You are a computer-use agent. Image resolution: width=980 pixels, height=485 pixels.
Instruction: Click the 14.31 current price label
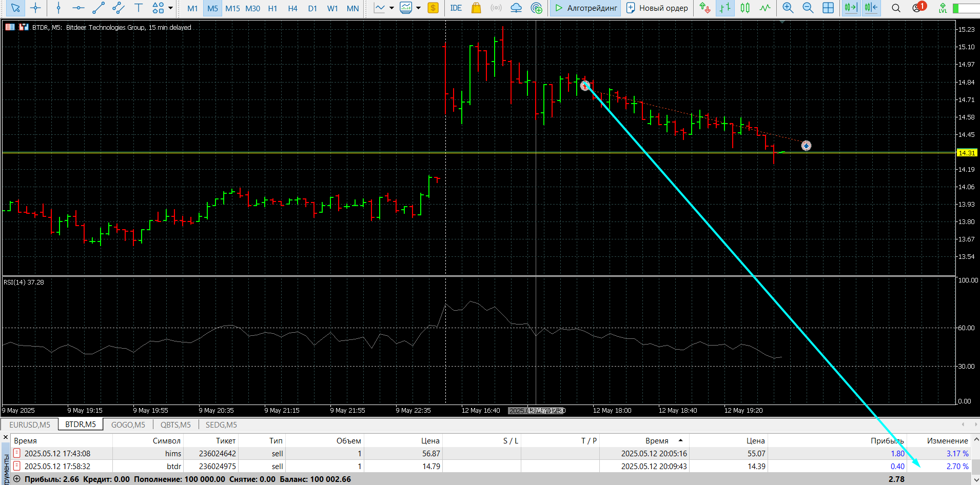tap(967, 153)
